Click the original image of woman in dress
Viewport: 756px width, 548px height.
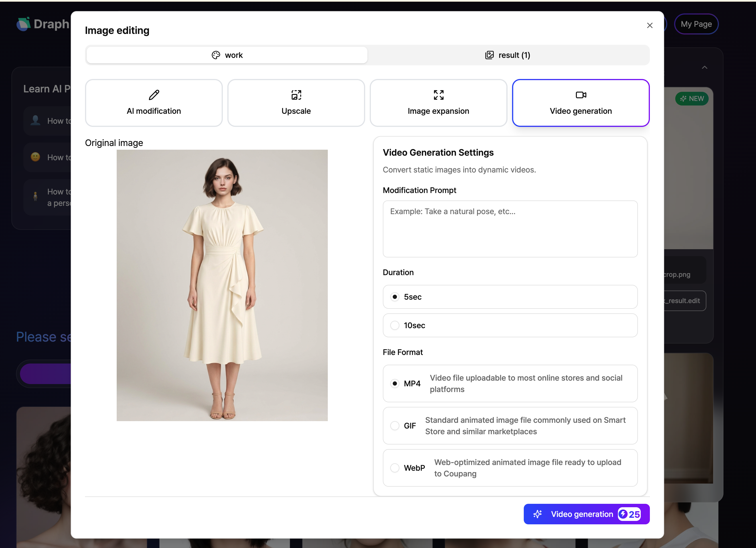click(222, 285)
